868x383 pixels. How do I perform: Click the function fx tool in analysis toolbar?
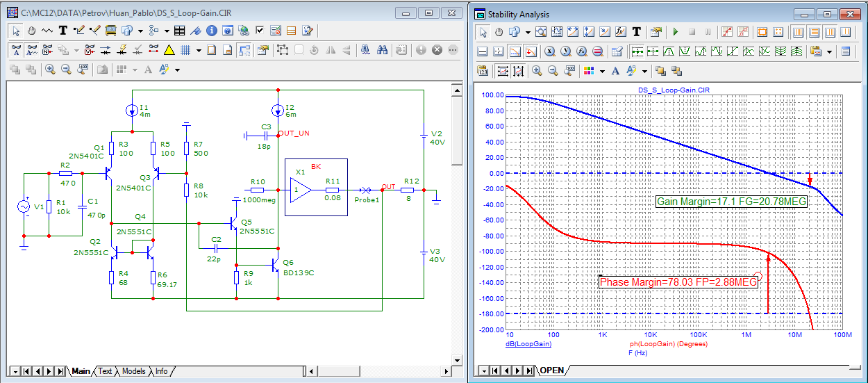621,32
